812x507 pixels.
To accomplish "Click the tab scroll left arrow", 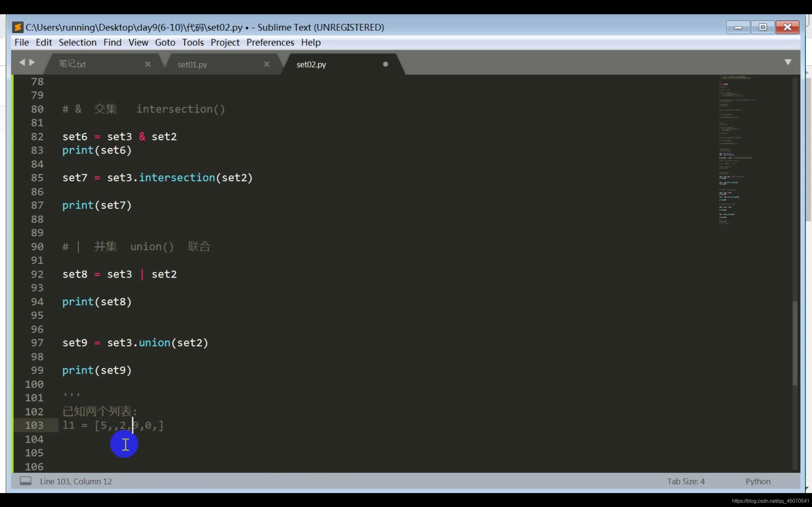I will click(22, 62).
